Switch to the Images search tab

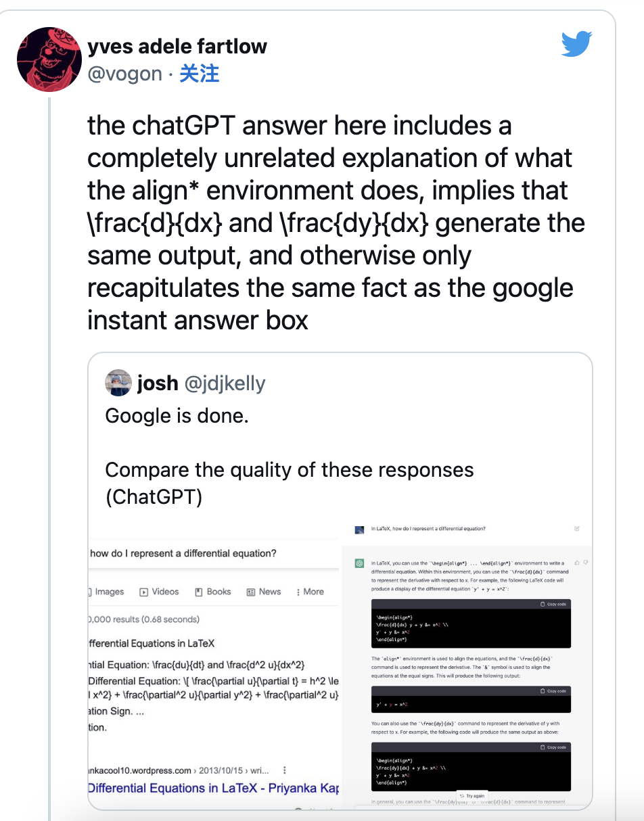tap(108, 592)
